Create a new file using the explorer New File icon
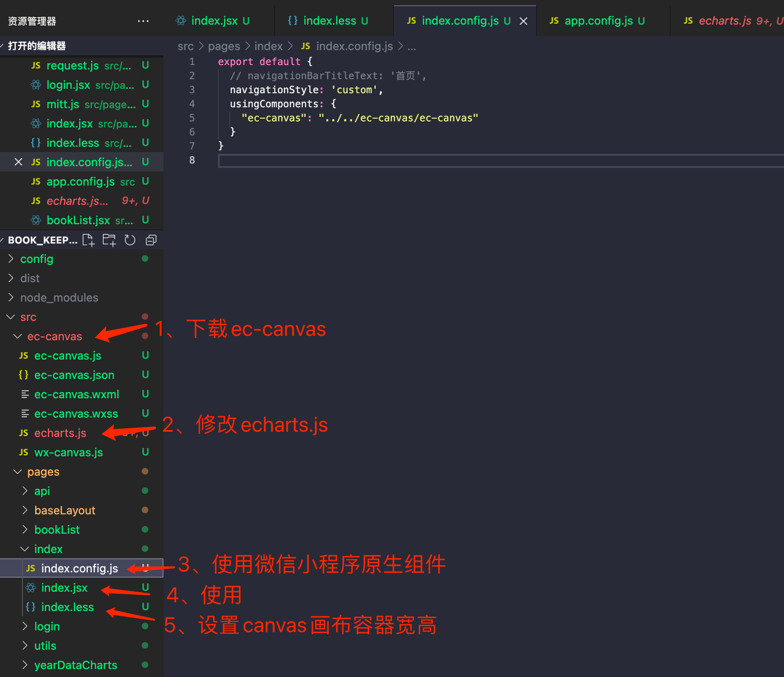 click(x=88, y=240)
